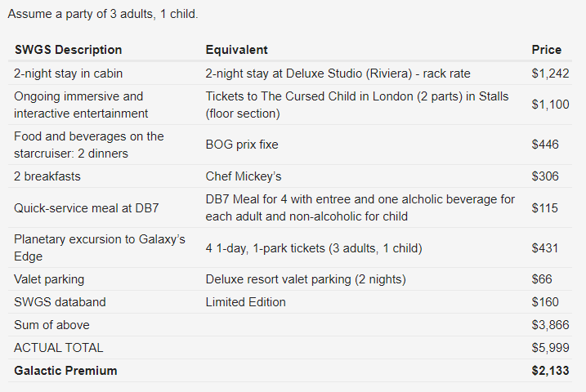The image size is (586, 392).
Task: Click the 'Chef Mickey's' cell
Action: click(244, 176)
